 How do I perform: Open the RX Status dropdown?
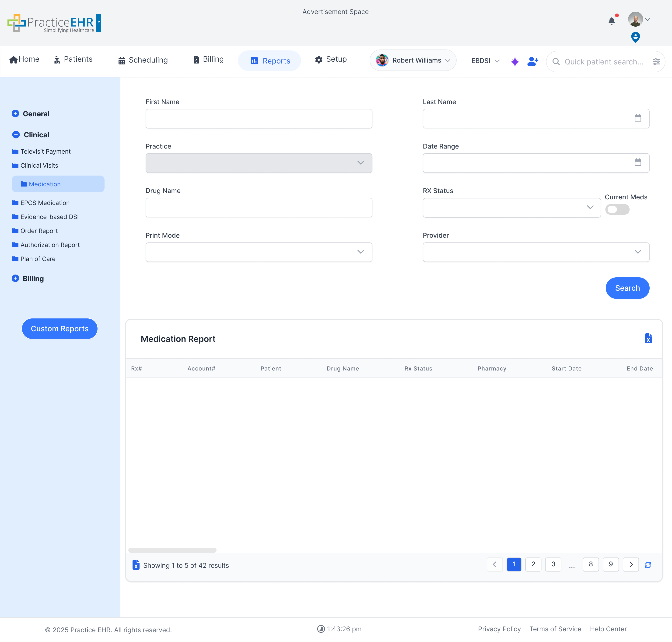[x=511, y=207]
